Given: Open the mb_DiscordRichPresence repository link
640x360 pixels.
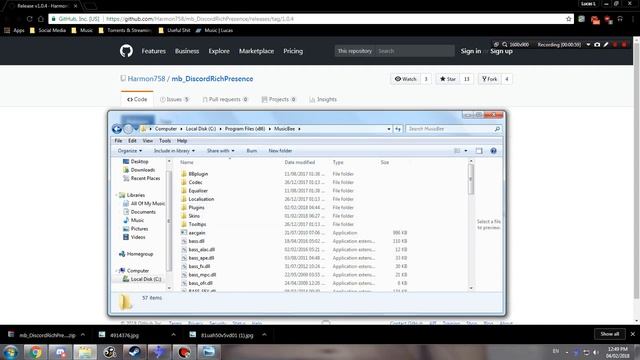Looking at the screenshot, I should coord(212,79).
